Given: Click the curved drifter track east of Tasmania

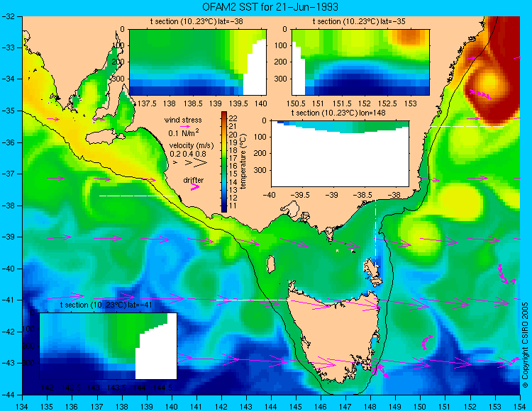Looking at the screenshot, I should click(x=426, y=342).
